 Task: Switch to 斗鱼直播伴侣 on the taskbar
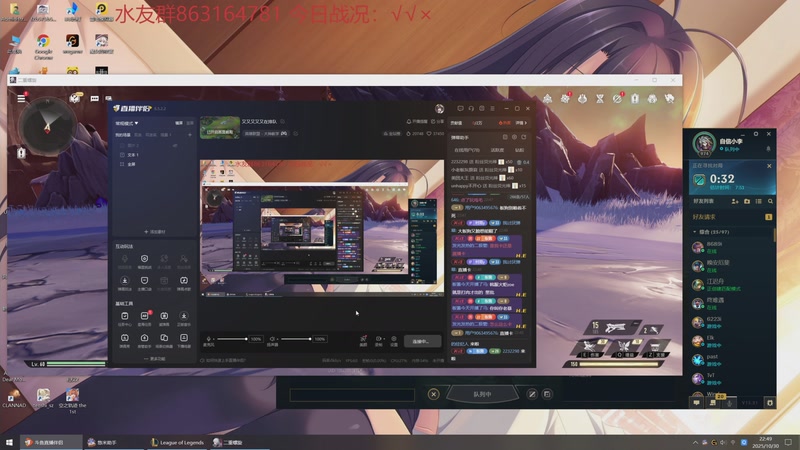point(51,442)
